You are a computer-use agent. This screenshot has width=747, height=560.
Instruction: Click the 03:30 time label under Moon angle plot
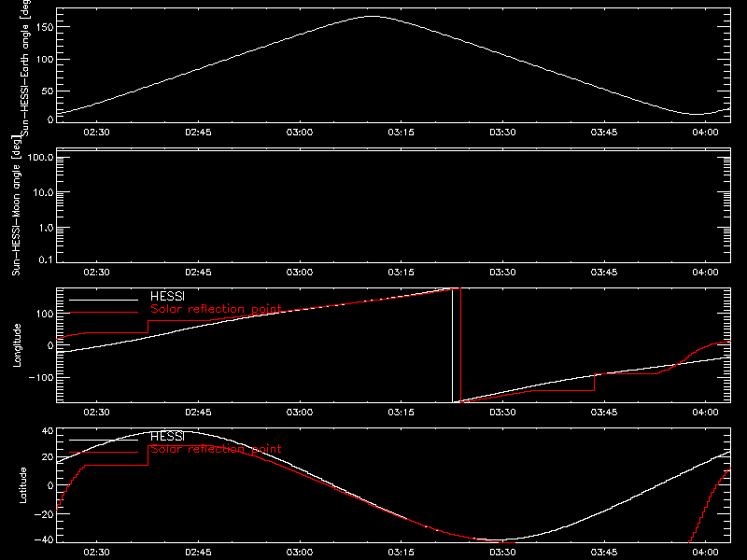[x=502, y=273]
